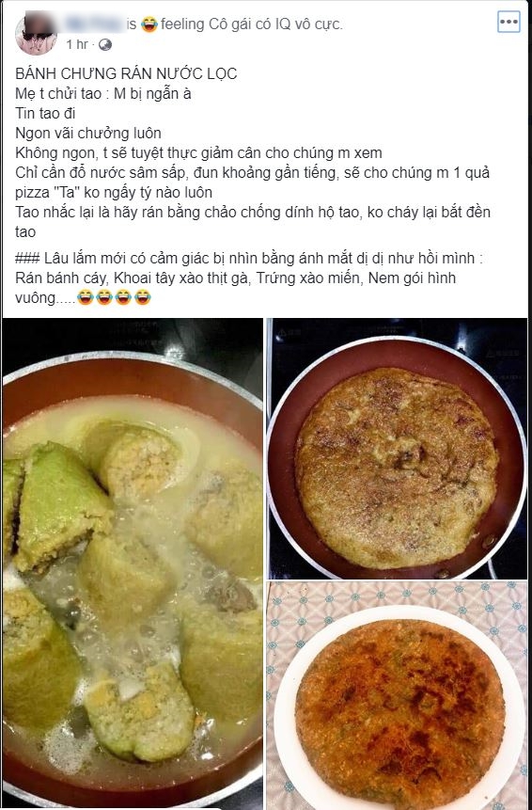
Task: Click the third laughing emoji after 'vuông.....'
Action: [x=123, y=297]
